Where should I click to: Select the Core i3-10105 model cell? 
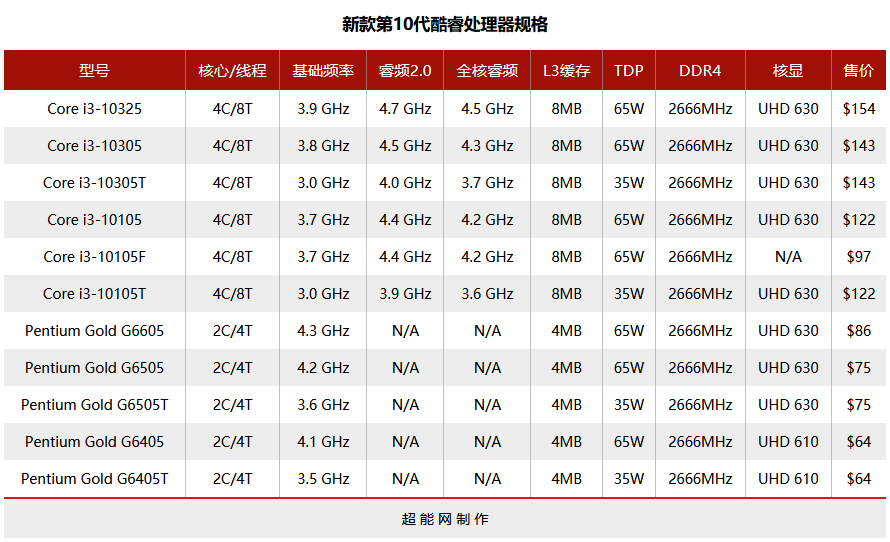[x=94, y=219]
